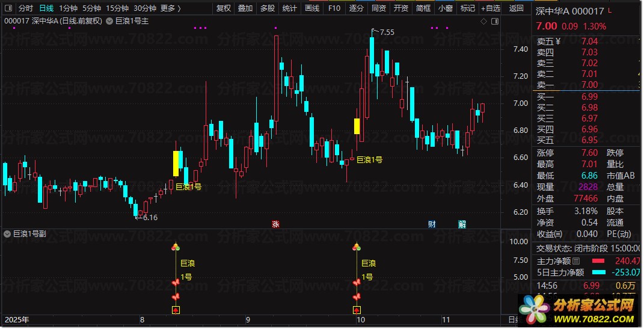Screen dimensions: 644x329
Task: Click the 最低 6.86 value
Action: [589, 176]
